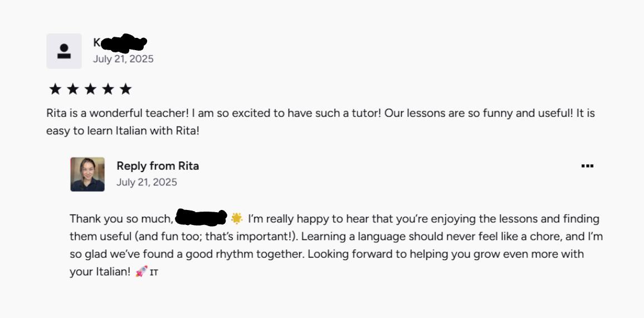The width and height of the screenshot is (644, 318).
Task: Click the rocket emoji in the reply
Action: pyautogui.click(x=142, y=272)
